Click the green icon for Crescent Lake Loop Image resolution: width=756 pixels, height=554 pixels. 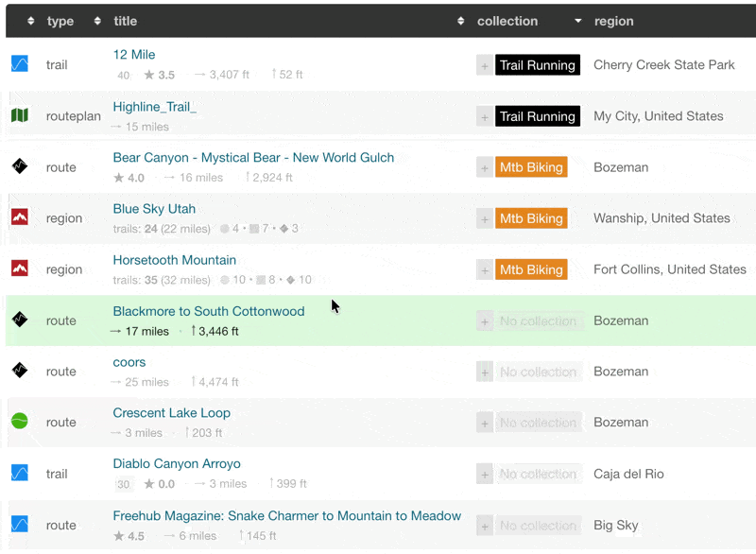pos(20,422)
